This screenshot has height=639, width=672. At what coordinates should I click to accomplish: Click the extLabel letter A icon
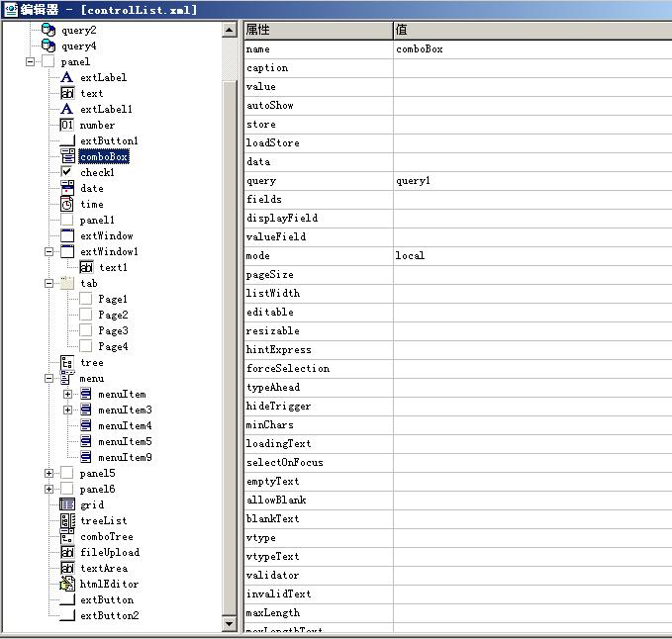(67, 77)
